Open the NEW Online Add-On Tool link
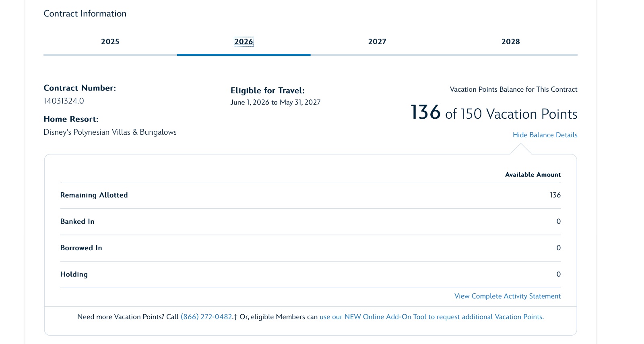The width and height of the screenshot is (644, 344). (x=431, y=317)
